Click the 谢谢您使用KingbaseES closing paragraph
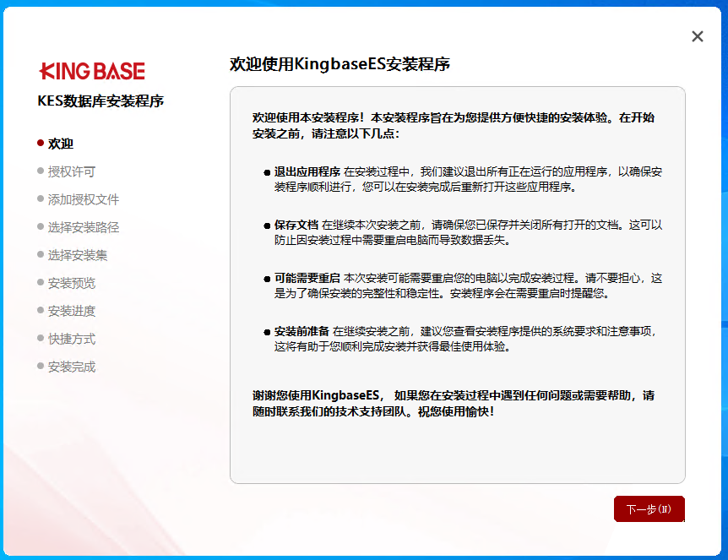This screenshot has height=560, width=728. [454, 403]
